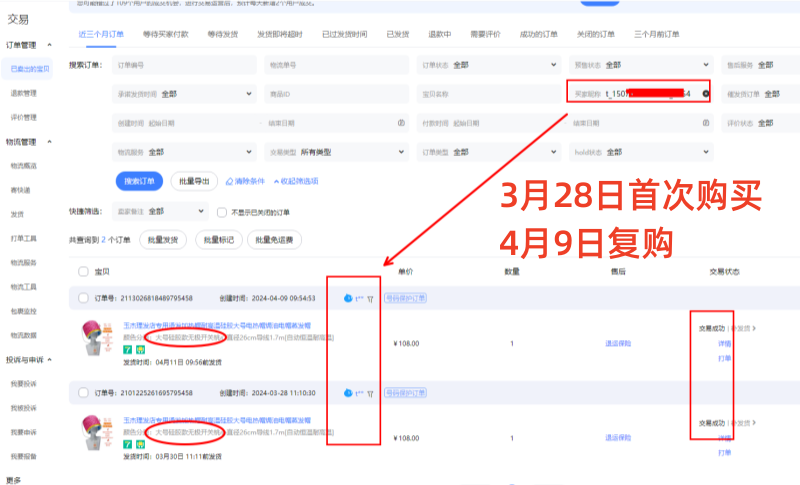Click 号码保护订单 tag on the 04-09 order
The width and height of the screenshot is (800, 485).
tap(406, 298)
